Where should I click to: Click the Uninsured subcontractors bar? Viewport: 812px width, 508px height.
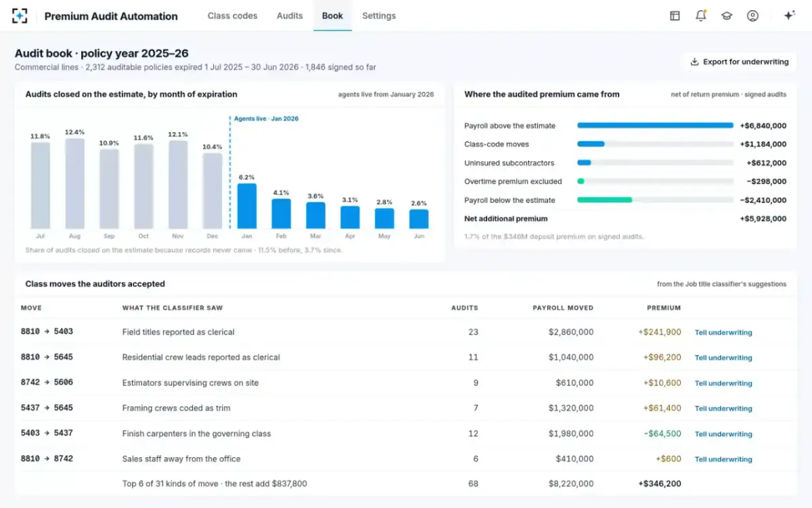(x=584, y=163)
